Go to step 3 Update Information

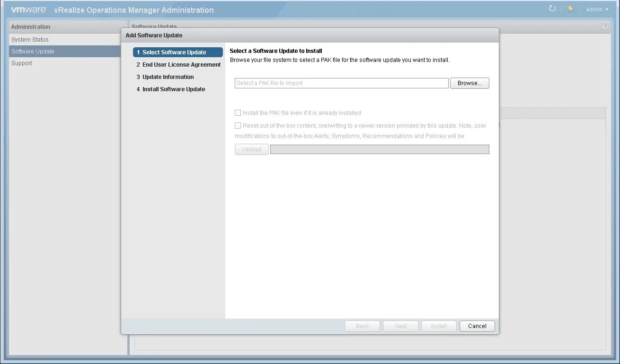click(x=178, y=77)
